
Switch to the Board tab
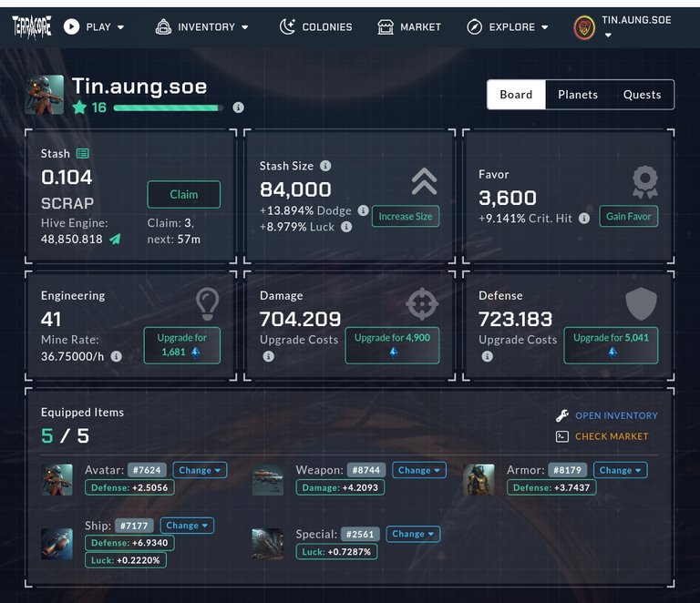coord(516,95)
